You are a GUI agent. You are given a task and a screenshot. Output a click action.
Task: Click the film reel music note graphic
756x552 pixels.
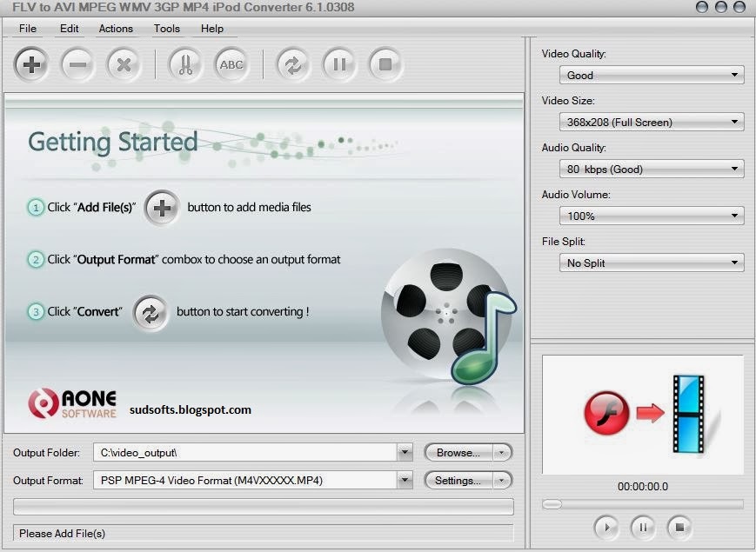(448, 316)
